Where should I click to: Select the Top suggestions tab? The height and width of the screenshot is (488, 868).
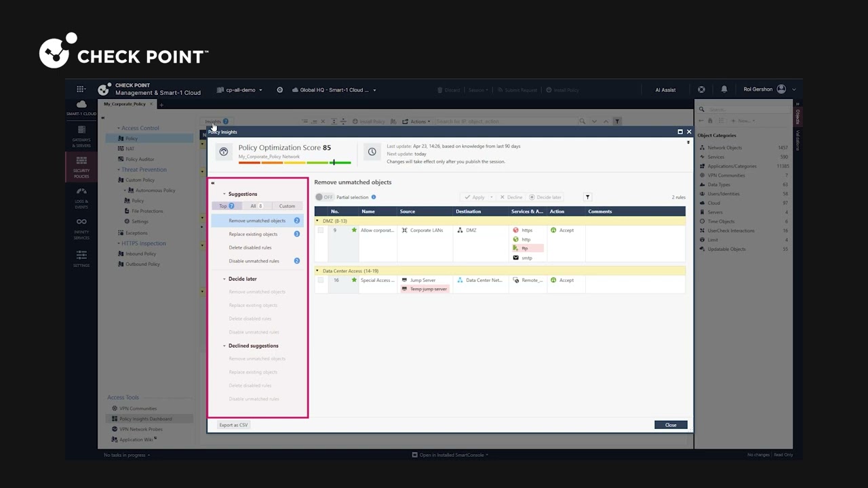[x=226, y=206]
